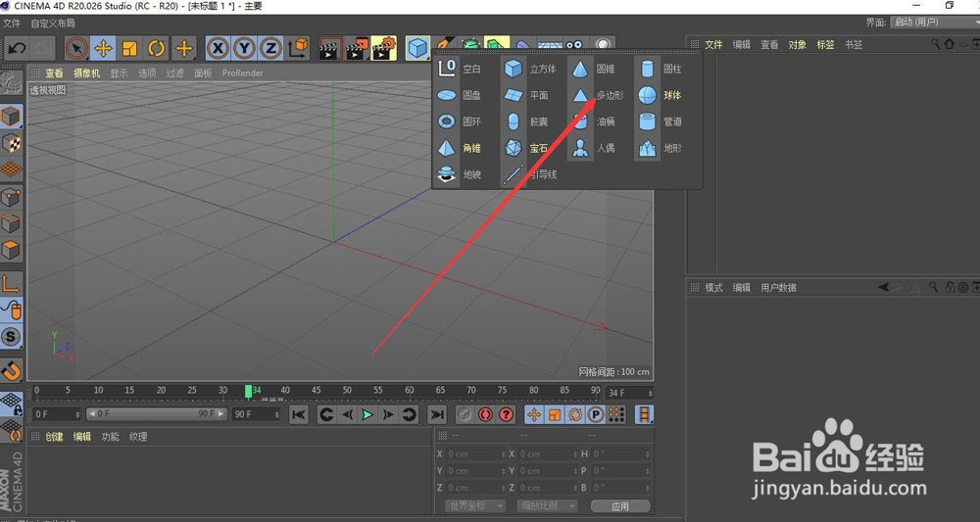Add a Disc (圆盘) primitive
The image size is (980, 522).
point(460,96)
